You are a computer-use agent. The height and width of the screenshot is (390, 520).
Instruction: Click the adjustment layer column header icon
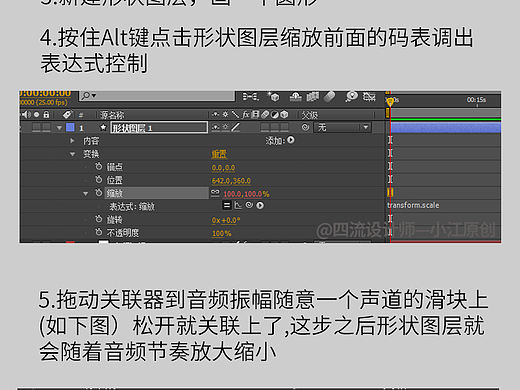tap(274, 115)
